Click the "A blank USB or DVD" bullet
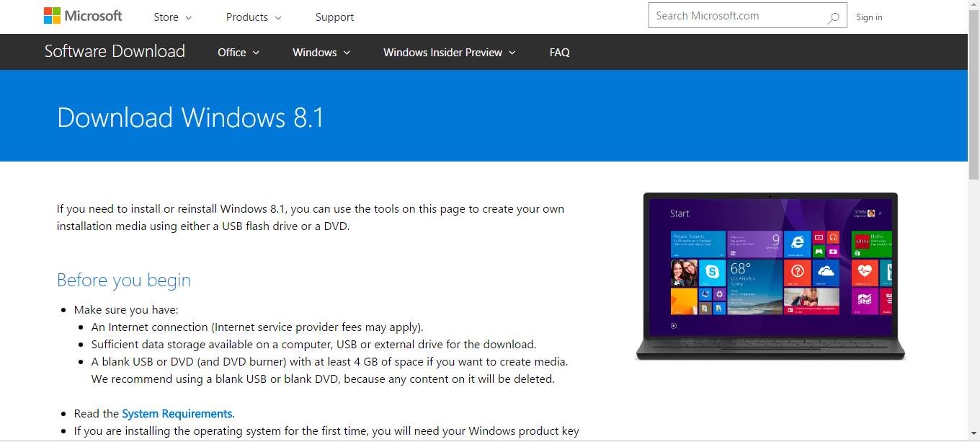This screenshot has width=980, height=442. 330,371
